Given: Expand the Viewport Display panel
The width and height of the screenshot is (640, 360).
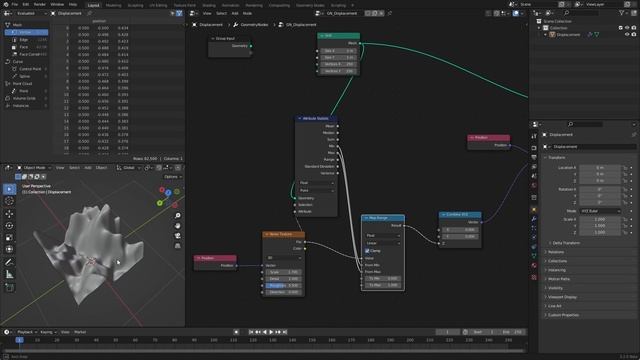Looking at the screenshot, I should tap(562, 297).
